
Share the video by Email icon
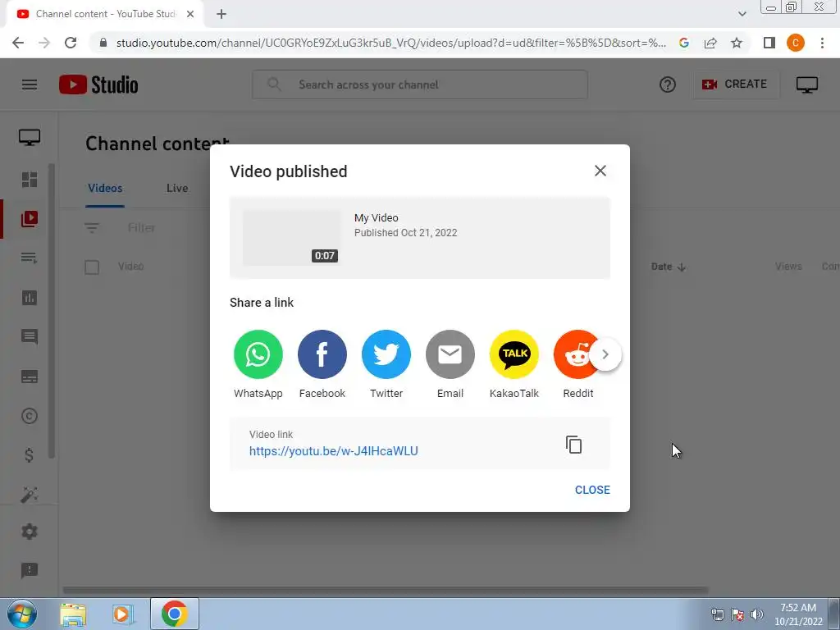[450, 354]
